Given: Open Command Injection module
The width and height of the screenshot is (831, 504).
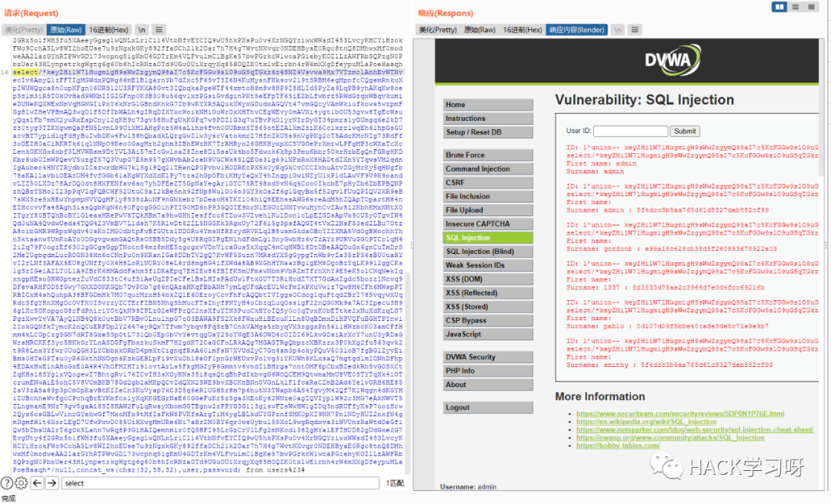Looking at the screenshot, I should click(x=488, y=169).
